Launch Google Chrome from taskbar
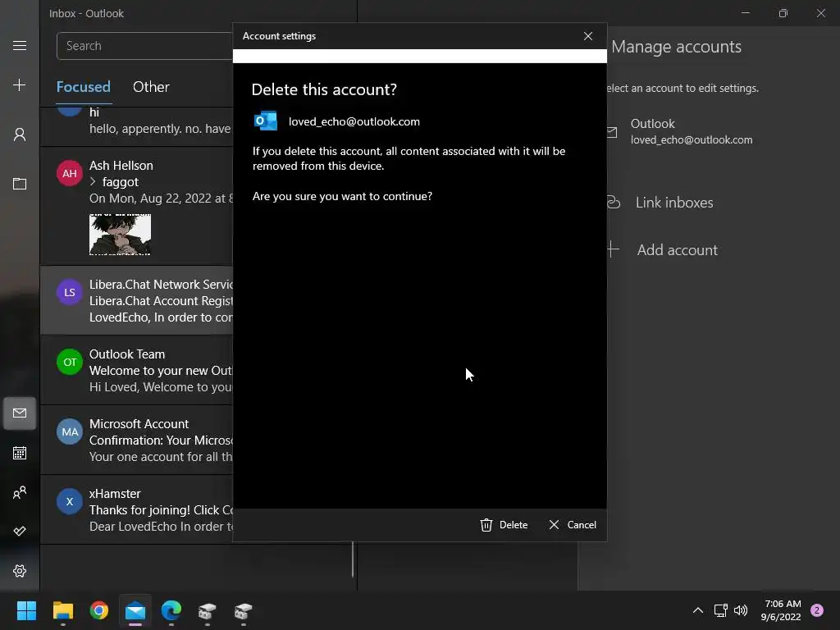Viewport: 840px width, 630px height. pyautogui.click(x=99, y=610)
